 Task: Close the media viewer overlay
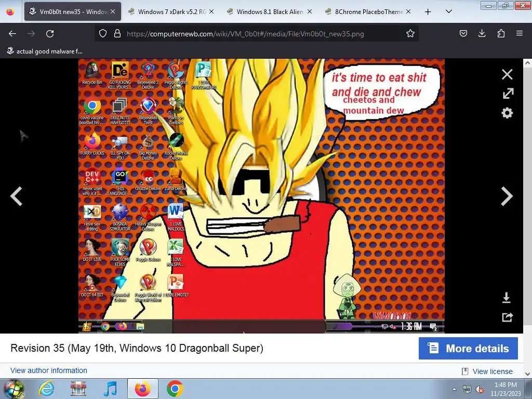tap(507, 74)
